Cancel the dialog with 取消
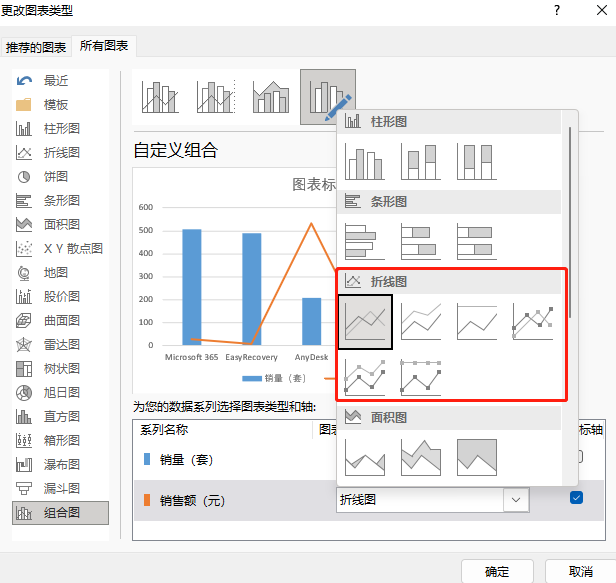 (581, 571)
